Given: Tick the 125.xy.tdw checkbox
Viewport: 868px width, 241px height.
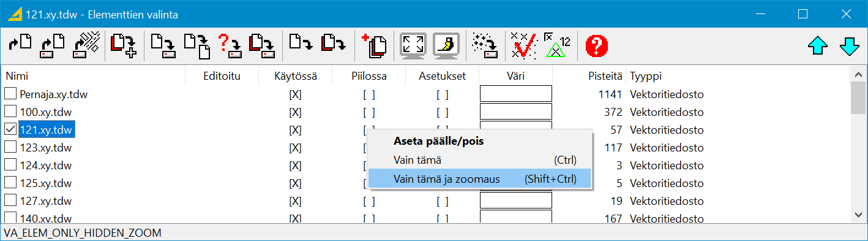Looking at the screenshot, I should tap(10, 183).
